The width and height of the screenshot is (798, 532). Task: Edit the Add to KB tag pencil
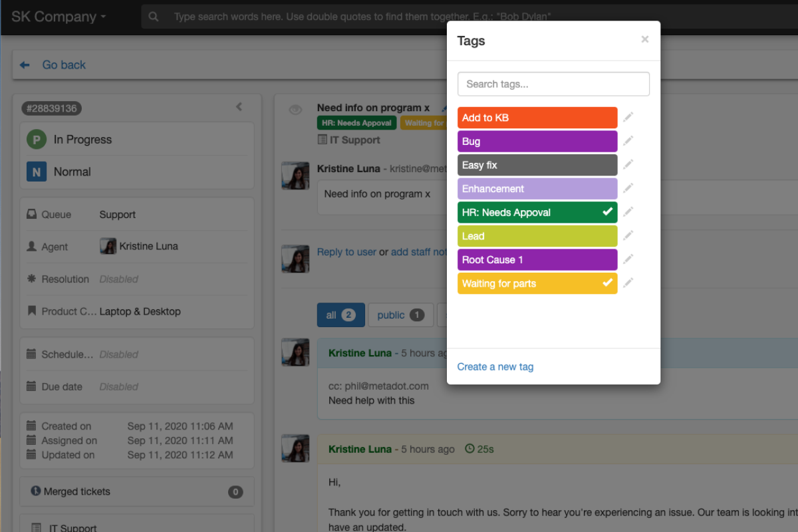pyautogui.click(x=628, y=118)
